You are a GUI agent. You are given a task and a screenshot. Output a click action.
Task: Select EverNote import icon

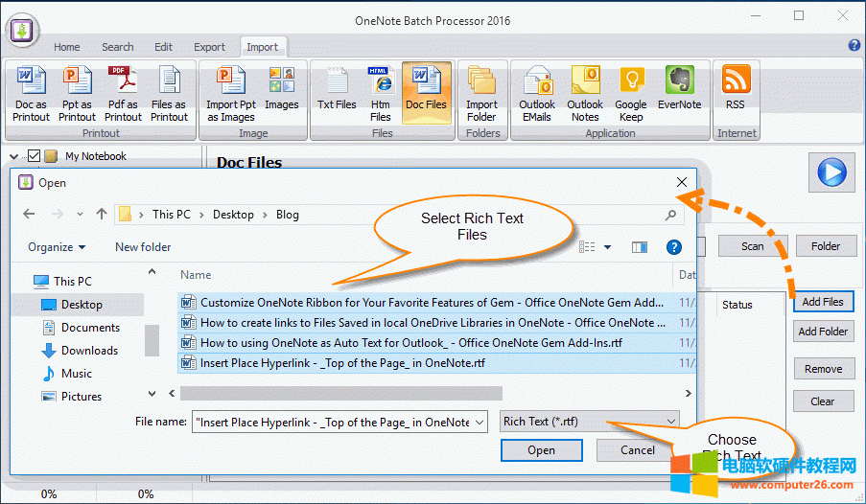pos(679,88)
